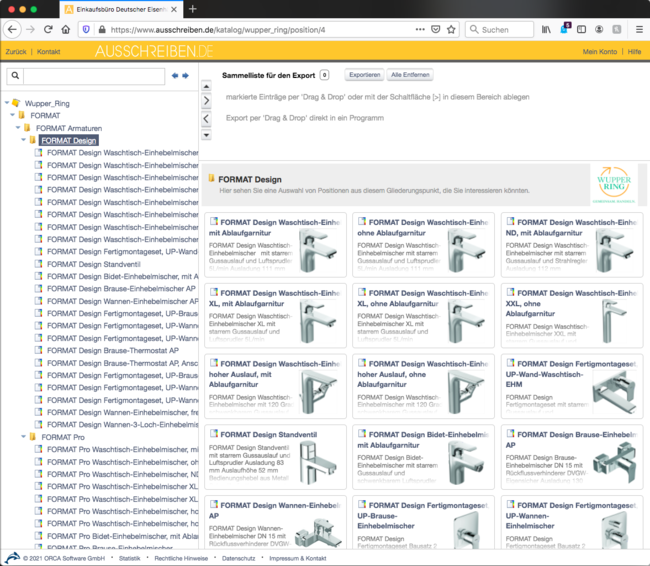Viewport: 650px width, 566px height.
Task: Go to the previous search result arrow
Action: tap(175, 75)
